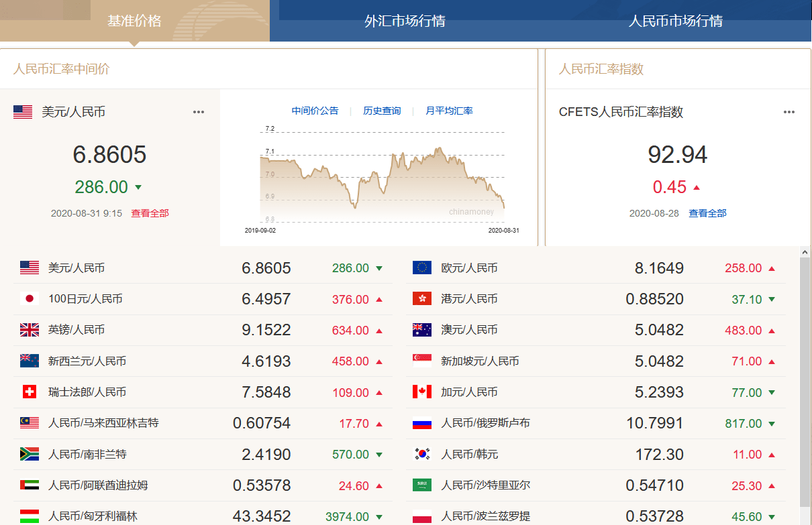Open the three-dot menu next to 美元/人民币
812x525 pixels.
point(199,112)
